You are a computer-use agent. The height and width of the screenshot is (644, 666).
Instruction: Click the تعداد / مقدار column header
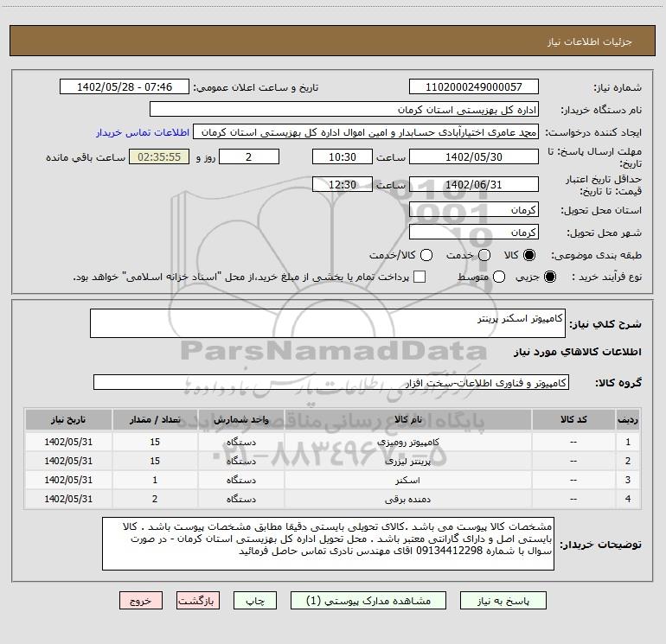[x=155, y=419]
